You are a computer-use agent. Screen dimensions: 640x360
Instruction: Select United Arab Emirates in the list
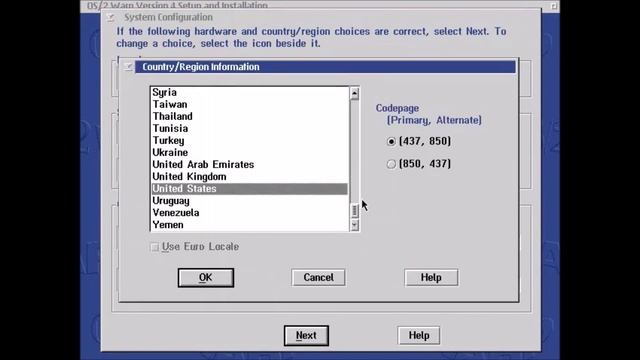pyautogui.click(x=250, y=164)
